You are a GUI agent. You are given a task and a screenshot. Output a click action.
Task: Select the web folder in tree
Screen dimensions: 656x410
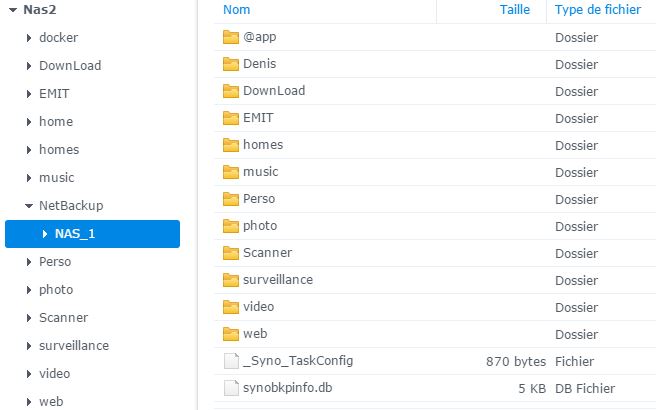pyautogui.click(x=51, y=402)
